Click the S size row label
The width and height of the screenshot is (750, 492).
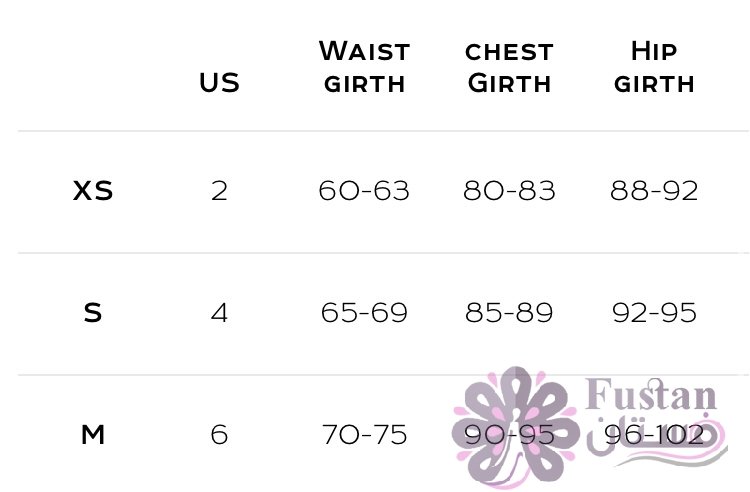pos(93,313)
